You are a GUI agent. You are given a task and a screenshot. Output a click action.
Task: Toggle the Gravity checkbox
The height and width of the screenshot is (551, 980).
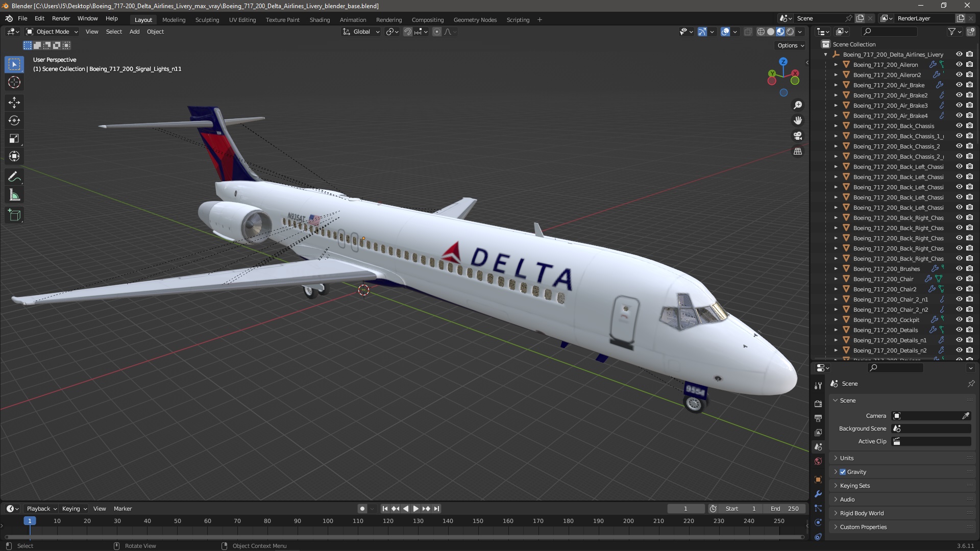(x=843, y=472)
